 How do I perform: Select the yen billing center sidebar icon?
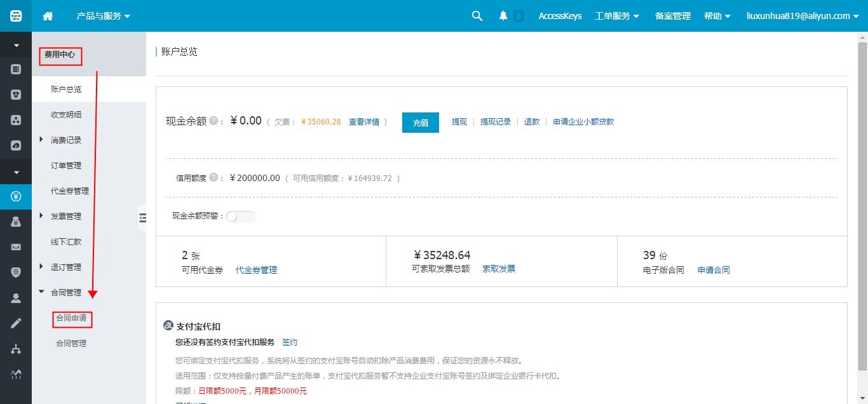point(16,196)
